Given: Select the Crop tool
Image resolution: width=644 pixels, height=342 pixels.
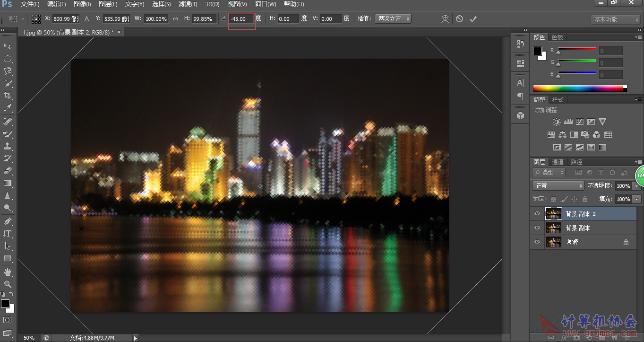Looking at the screenshot, I should tap(8, 96).
